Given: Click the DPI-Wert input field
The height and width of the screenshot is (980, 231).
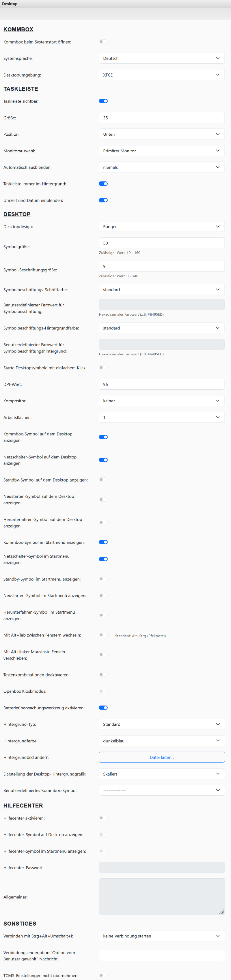Looking at the screenshot, I should (x=161, y=384).
